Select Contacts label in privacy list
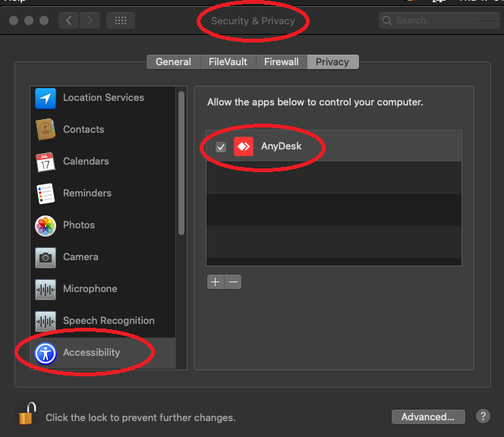Screen dimensions: 504x437 point(83,129)
